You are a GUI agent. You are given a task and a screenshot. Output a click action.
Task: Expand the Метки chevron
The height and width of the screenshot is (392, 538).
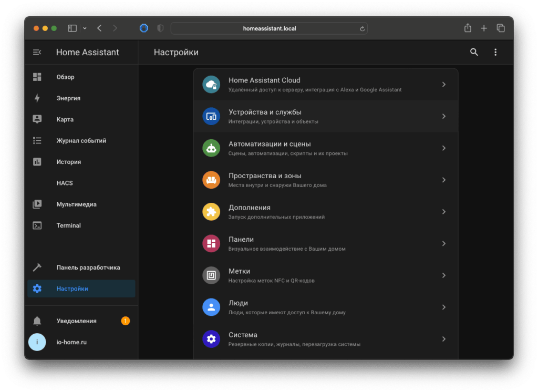443,275
